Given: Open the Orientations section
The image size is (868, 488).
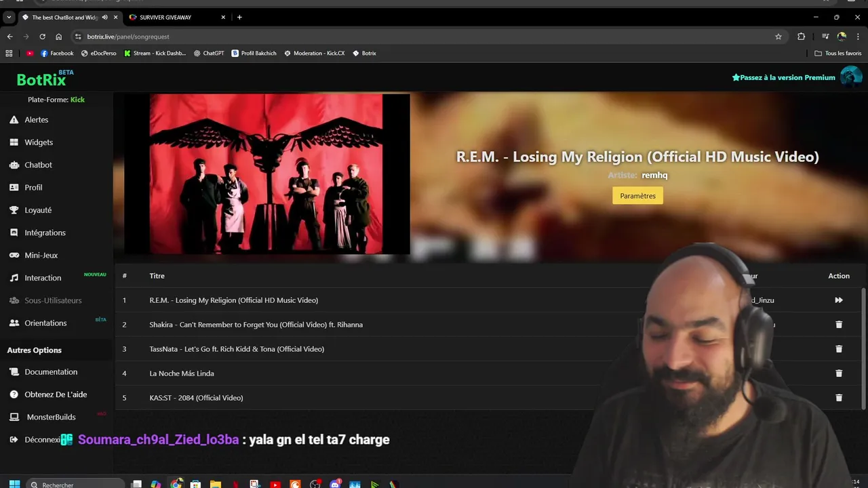Looking at the screenshot, I should 45,323.
